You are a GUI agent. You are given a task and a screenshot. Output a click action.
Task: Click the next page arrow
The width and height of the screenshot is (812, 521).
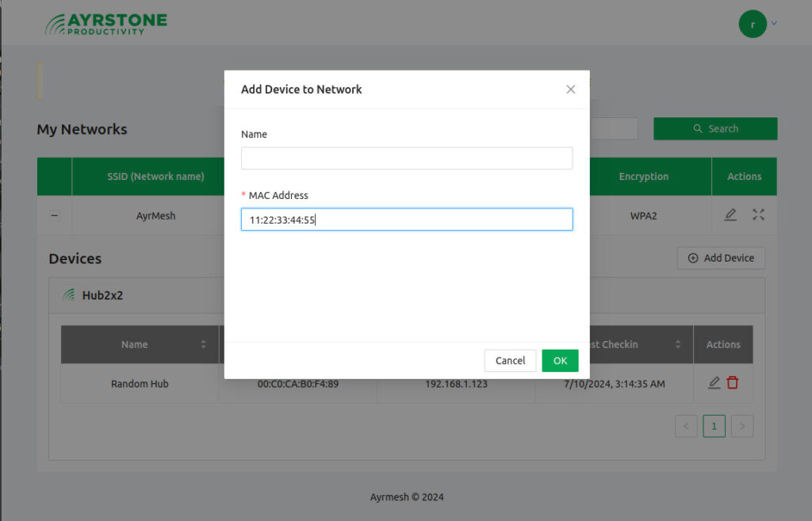(742, 426)
